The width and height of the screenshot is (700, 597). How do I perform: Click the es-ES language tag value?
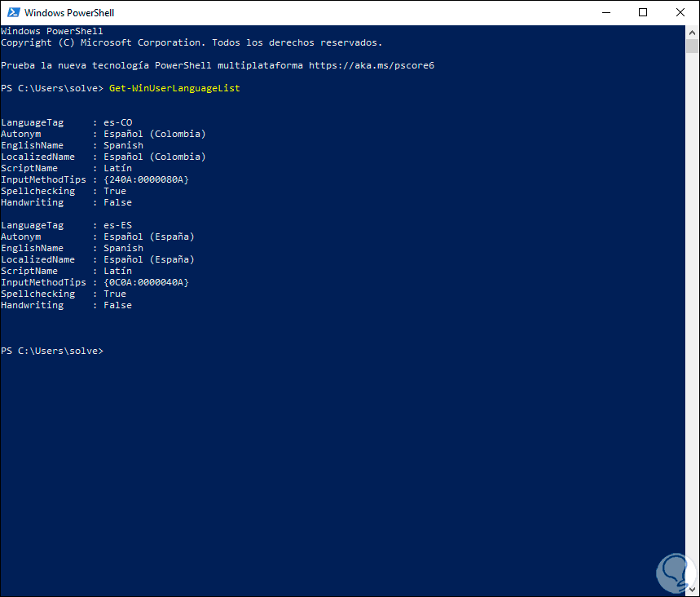point(117,225)
